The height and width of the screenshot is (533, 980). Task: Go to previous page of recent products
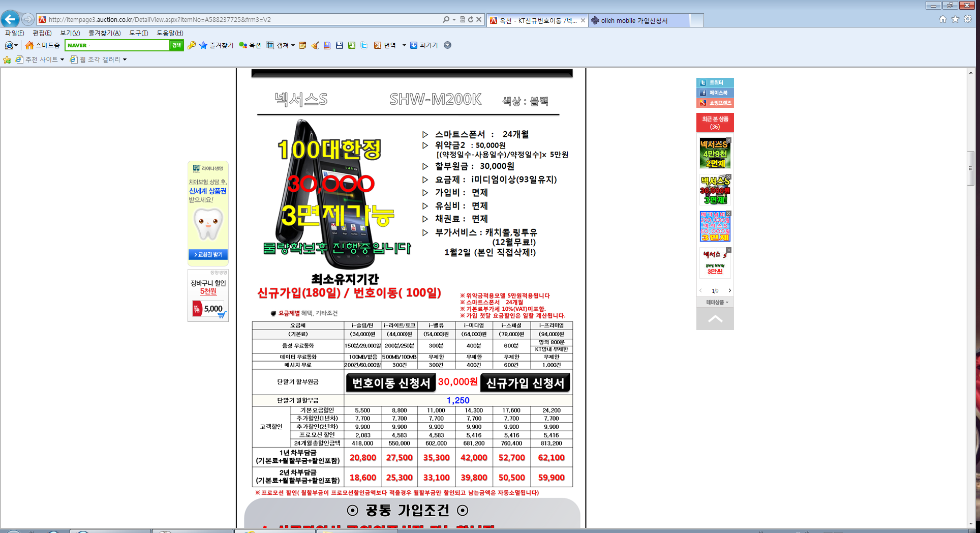(x=700, y=291)
